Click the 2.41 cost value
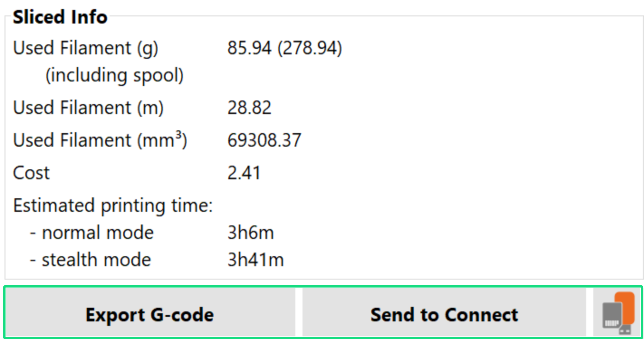This screenshot has width=644, height=344. tap(244, 173)
